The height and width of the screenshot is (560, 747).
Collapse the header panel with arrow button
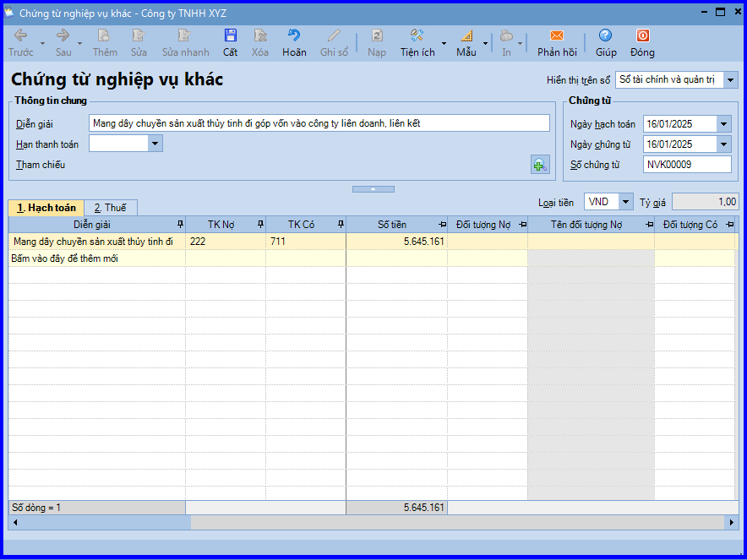point(373,189)
